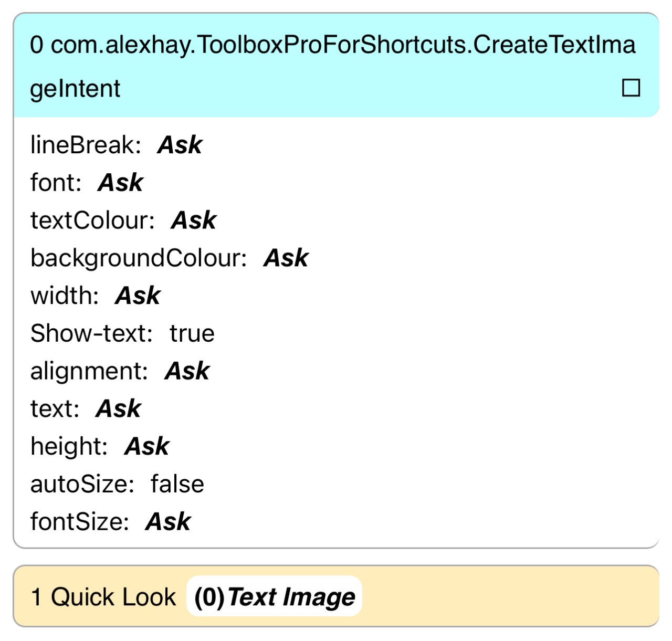This screenshot has height=641, width=672.
Task: Toggle the autoSize false value
Action: point(177,484)
